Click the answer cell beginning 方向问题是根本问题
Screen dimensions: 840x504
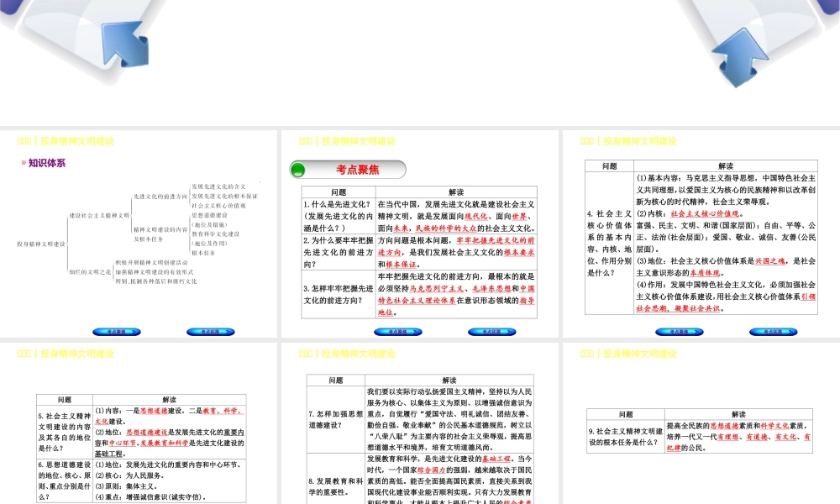[x=456, y=252]
